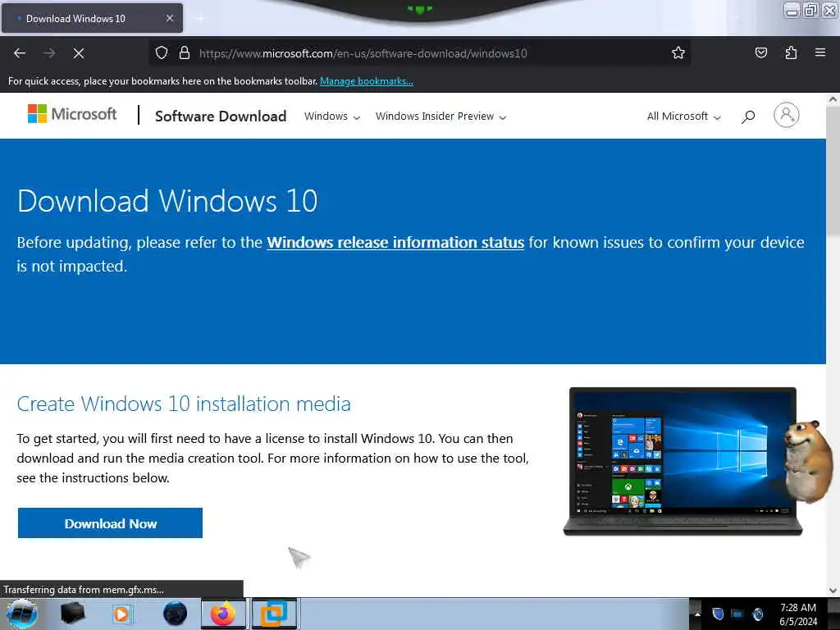The width and height of the screenshot is (840, 630).
Task: Switch to Firefox in the taskbar
Action: pyautogui.click(x=223, y=614)
